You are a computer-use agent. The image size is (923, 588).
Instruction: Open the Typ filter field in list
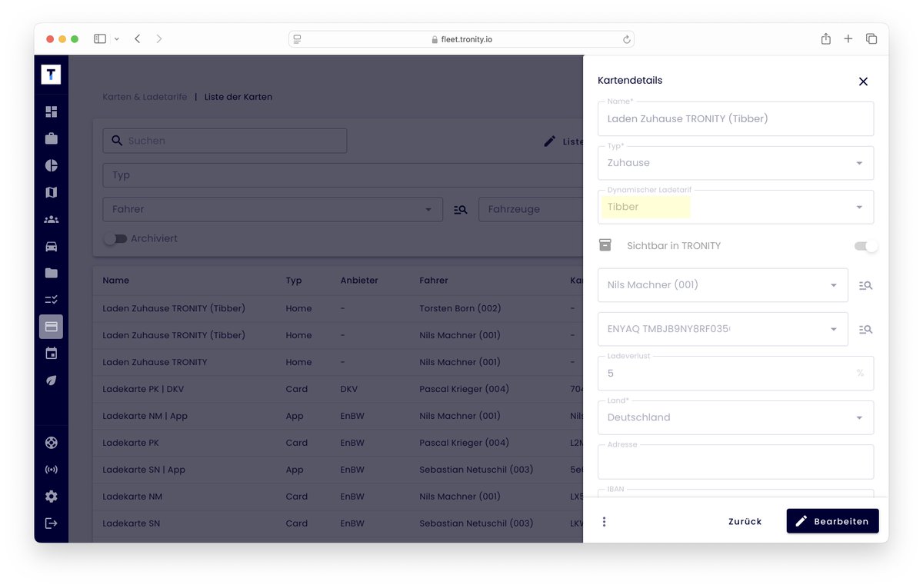pyautogui.click(x=343, y=175)
